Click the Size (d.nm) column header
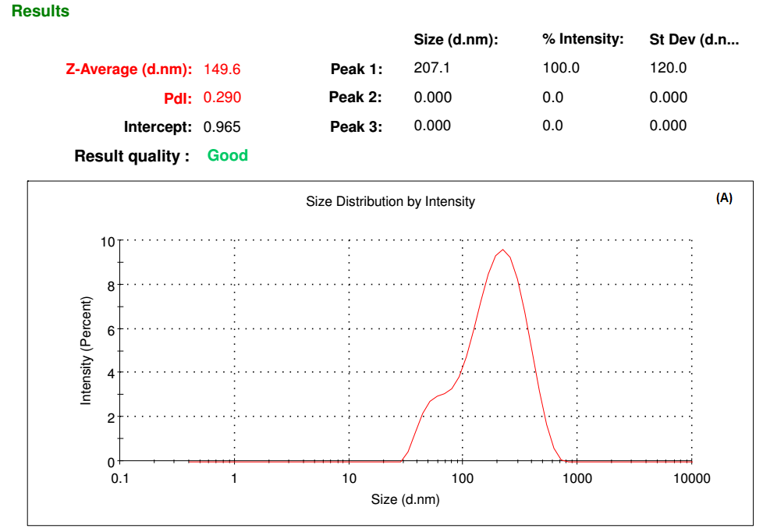This screenshot has width=763, height=532. (456, 40)
